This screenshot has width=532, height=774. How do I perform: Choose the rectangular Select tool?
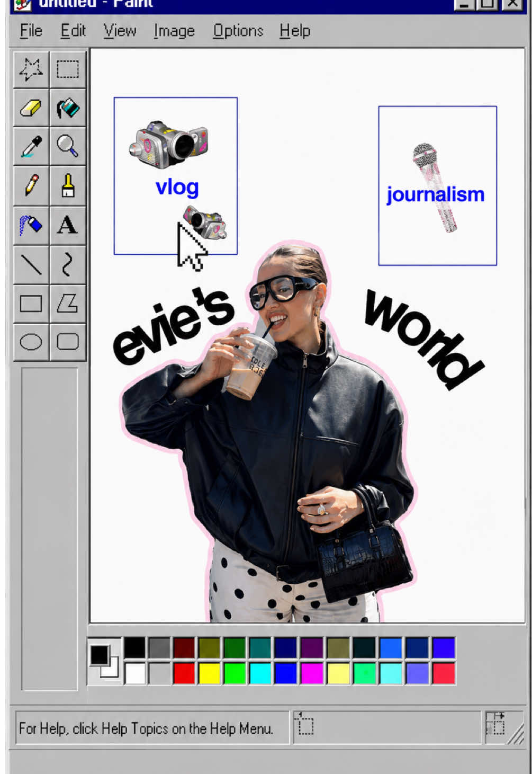(x=68, y=69)
